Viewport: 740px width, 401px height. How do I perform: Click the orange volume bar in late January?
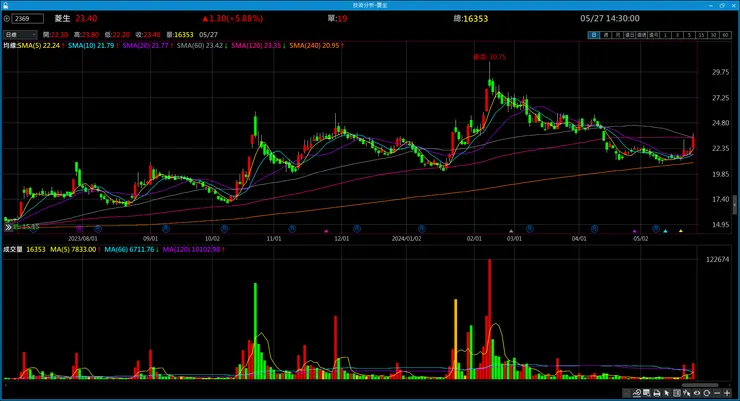pos(456,339)
